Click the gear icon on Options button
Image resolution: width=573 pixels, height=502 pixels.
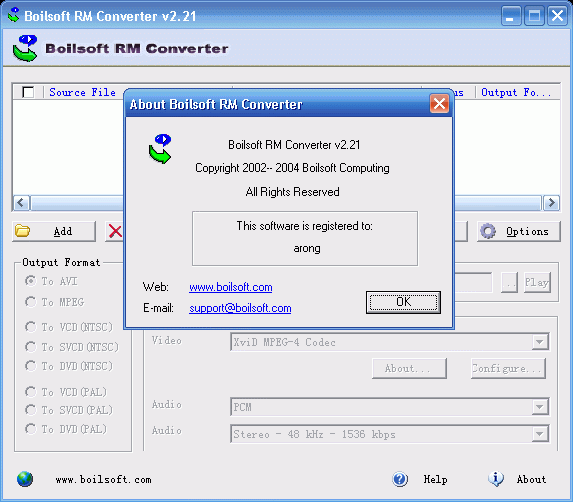pyautogui.click(x=488, y=231)
